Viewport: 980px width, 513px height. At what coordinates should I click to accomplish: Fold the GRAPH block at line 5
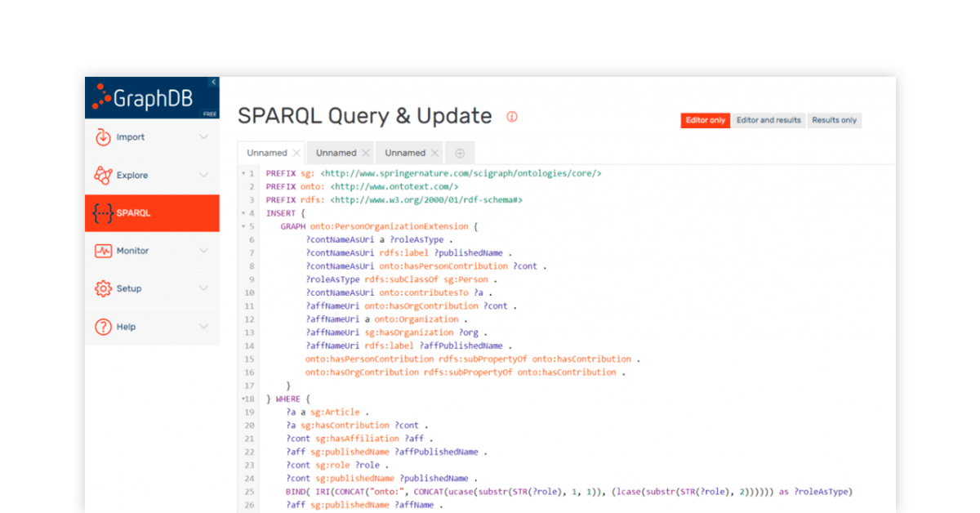pos(243,226)
